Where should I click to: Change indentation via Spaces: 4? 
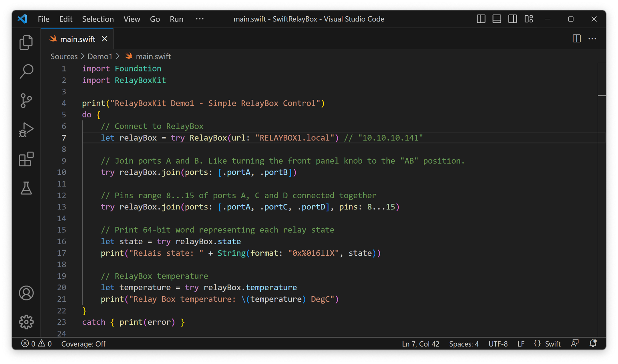[x=464, y=344]
